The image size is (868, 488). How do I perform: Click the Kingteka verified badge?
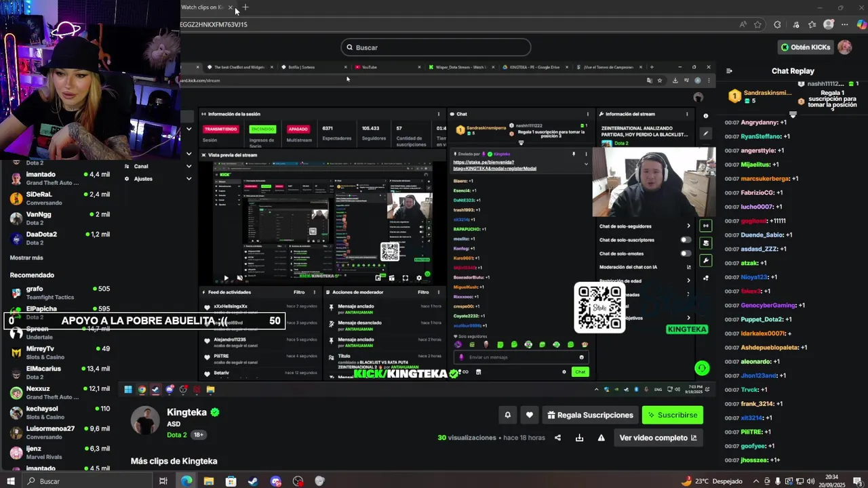[215, 412]
